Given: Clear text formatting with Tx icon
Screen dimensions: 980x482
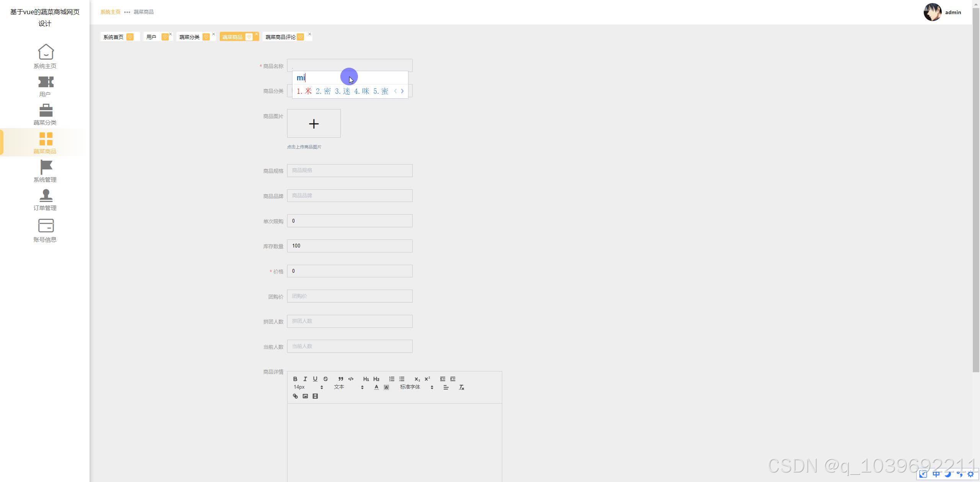Looking at the screenshot, I should pyautogui.click(x=461, y=388).
